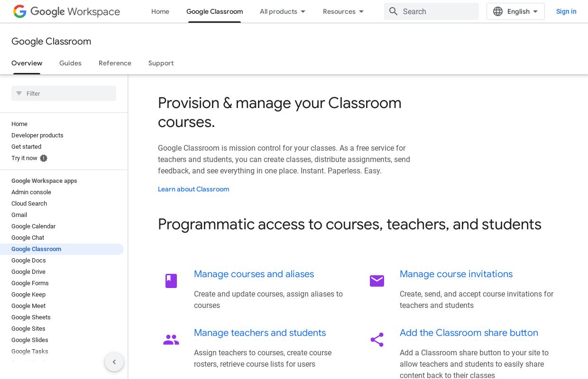The width and height of the screenshot is (588, 379).
Task: Select Admin console in the sidebar
Action: [31, 192]
